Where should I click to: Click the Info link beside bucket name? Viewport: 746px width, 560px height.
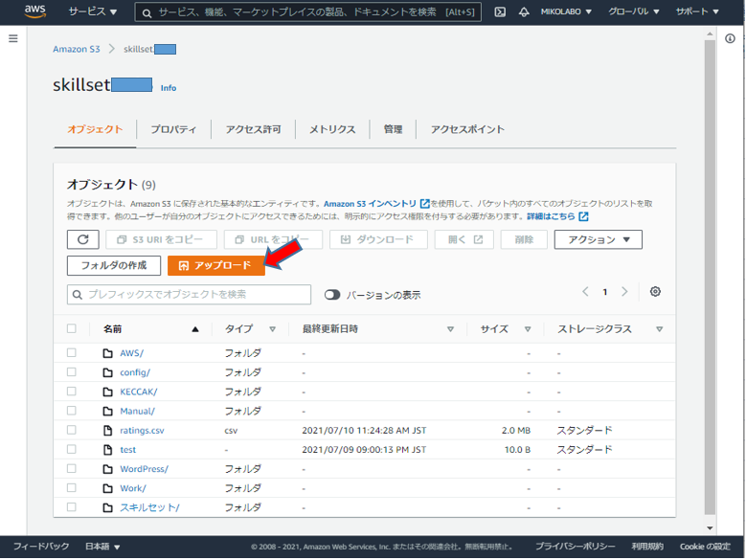tap(169, 88)
